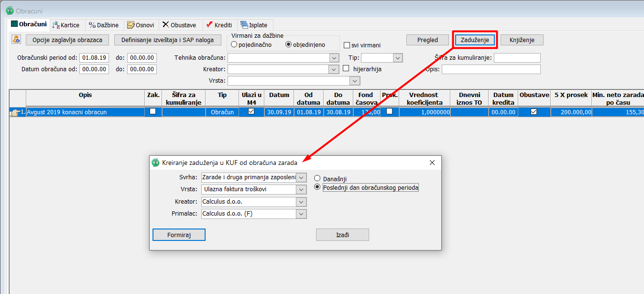
Task: Click the user icon button beside Opcije zaglavlja
Action: point(17,40)
